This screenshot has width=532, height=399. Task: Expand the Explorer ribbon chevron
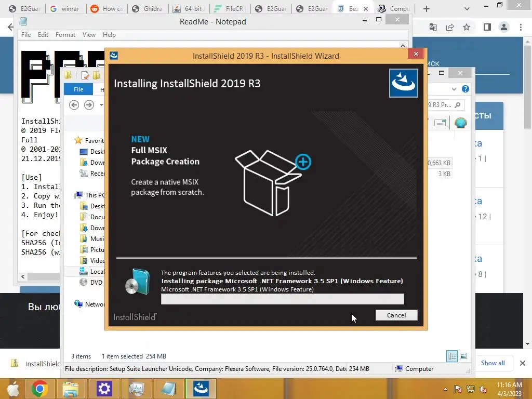(454, 89)
